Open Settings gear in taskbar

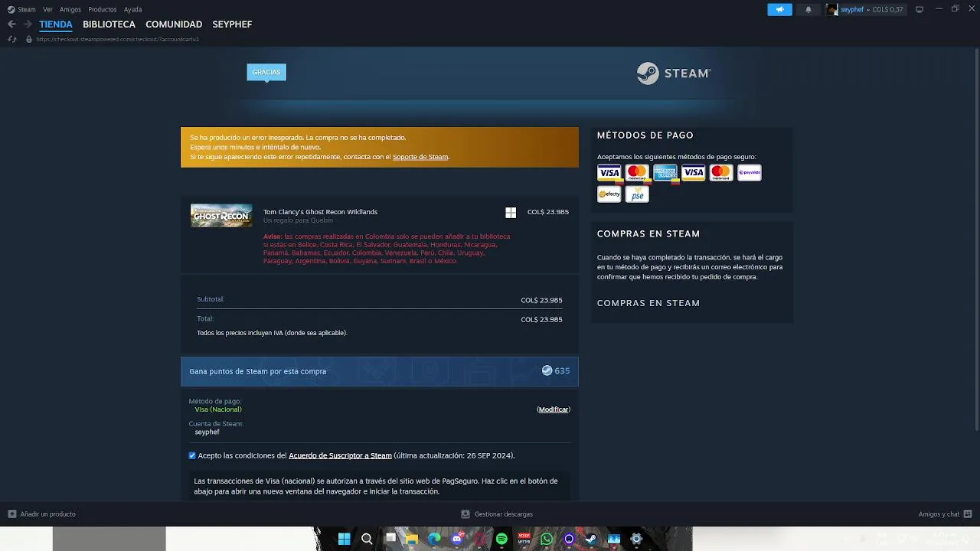(x=635, y=539)
